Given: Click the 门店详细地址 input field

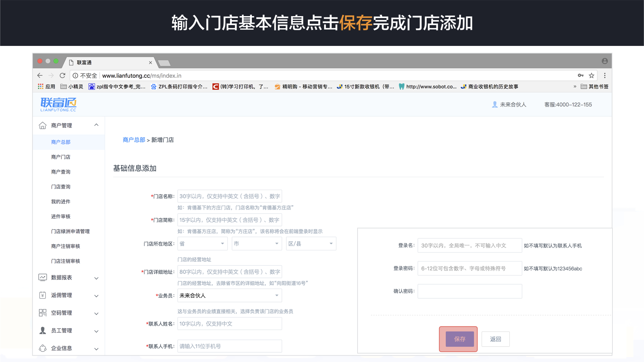Looking at the screenshot, I should click(230, 272).
